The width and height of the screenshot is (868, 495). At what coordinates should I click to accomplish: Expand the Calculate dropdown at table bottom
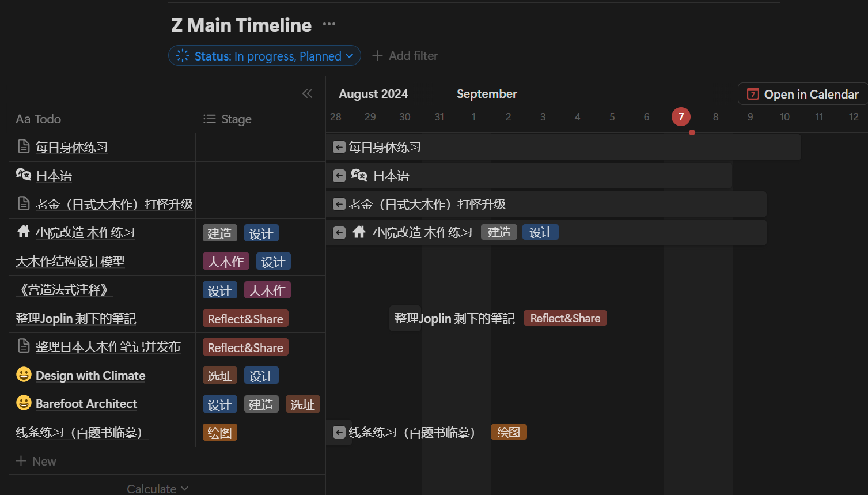[157, 489]
